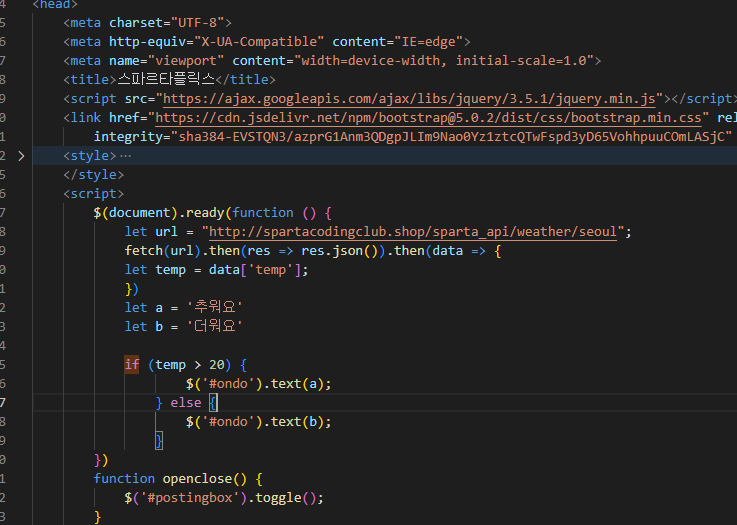This screenshot has height=525, width=737.
Task: Open the jquery.min.js script URL link
Action: (x=409, y=99)
